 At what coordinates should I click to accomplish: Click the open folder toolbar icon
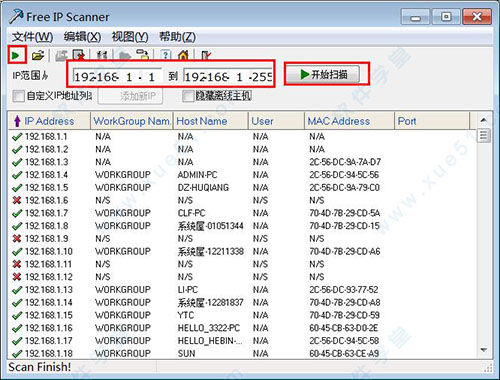[38, 55]
